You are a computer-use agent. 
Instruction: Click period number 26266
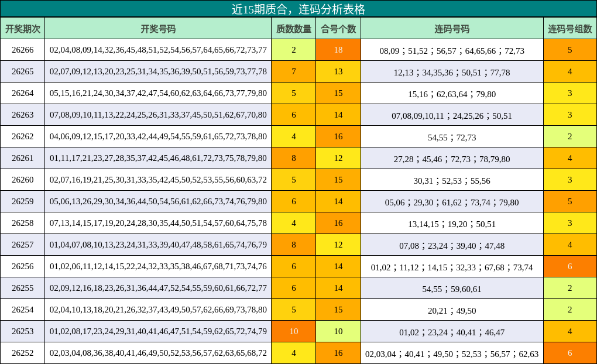(22, 50)
